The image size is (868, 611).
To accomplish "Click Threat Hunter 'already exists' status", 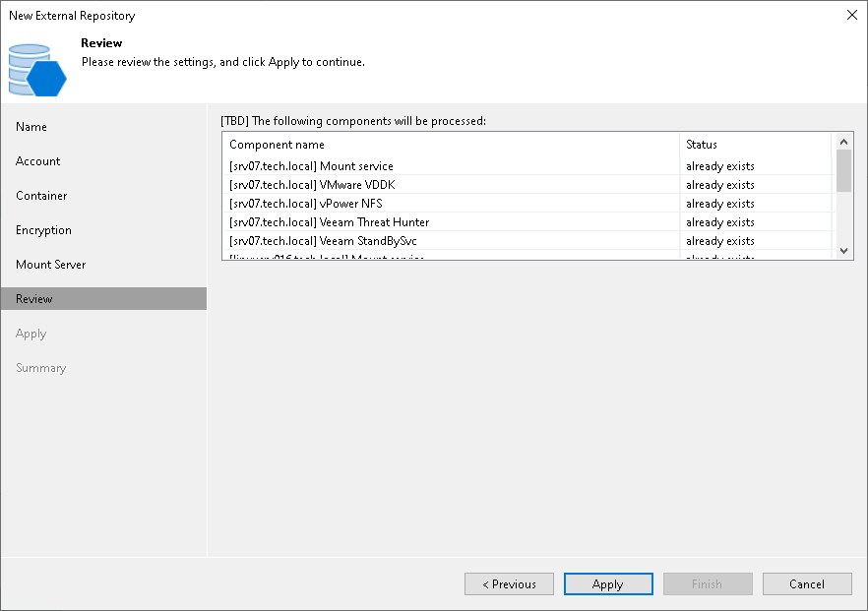I will tap(720, 222).
